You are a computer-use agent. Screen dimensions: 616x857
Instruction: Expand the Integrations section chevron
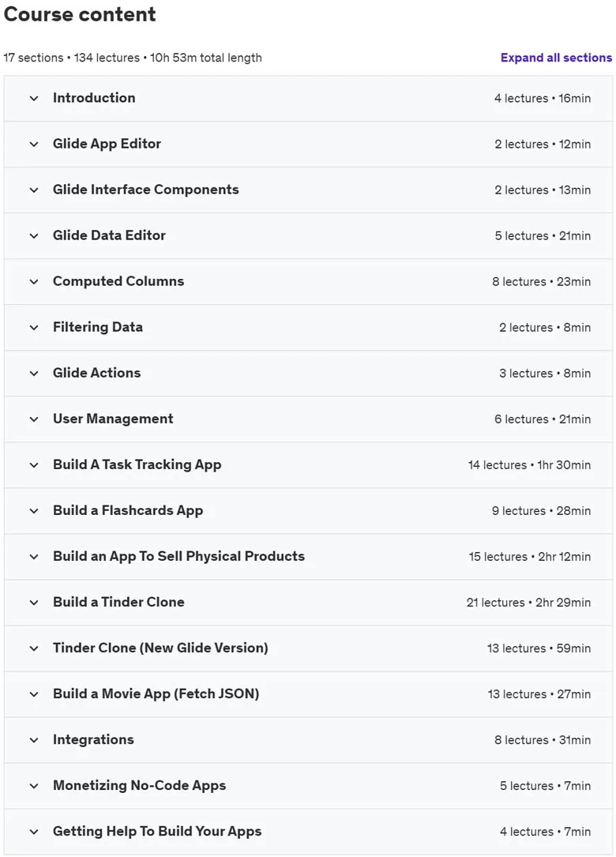pyautogui.click(x=34, y=740)
